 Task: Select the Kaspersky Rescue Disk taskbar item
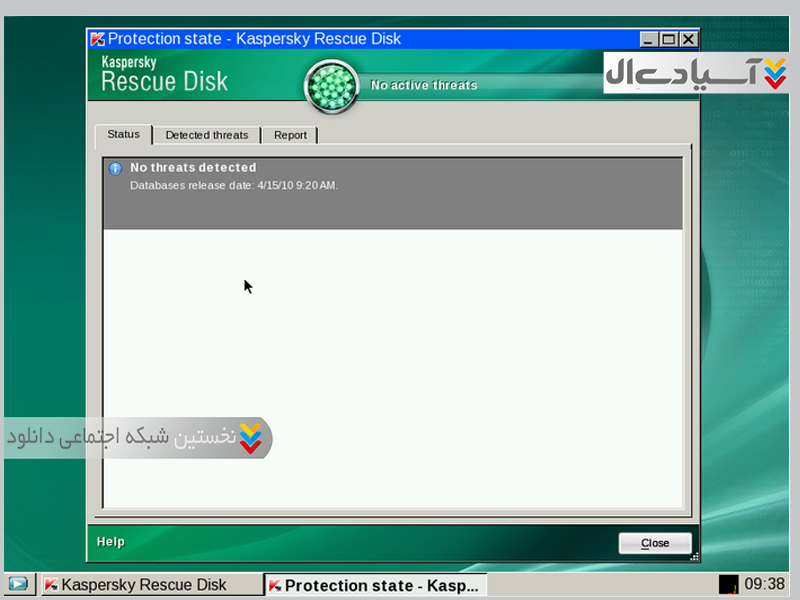(150, 585)
